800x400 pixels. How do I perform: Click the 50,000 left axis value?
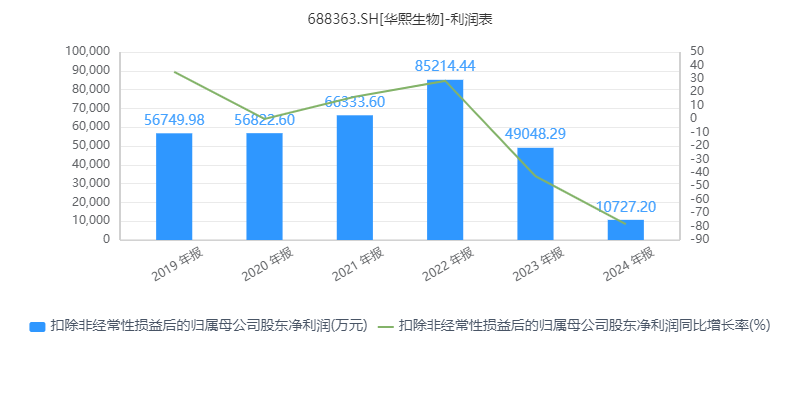click(x=91, y=145)
